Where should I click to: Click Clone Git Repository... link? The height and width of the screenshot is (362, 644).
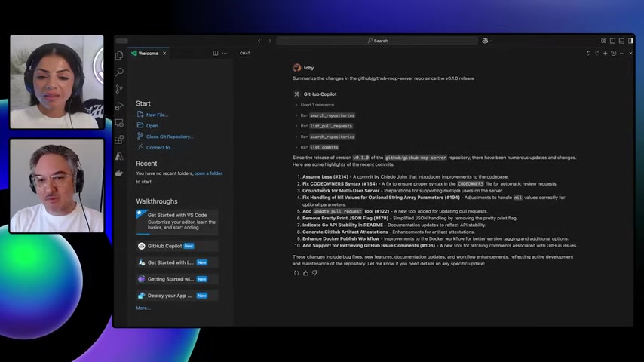click(170, 137)
